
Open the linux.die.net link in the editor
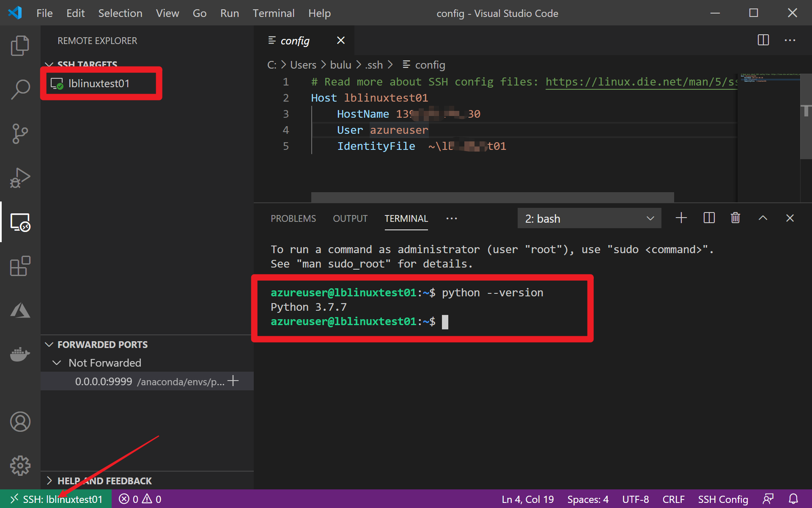(x=640, y=82)
